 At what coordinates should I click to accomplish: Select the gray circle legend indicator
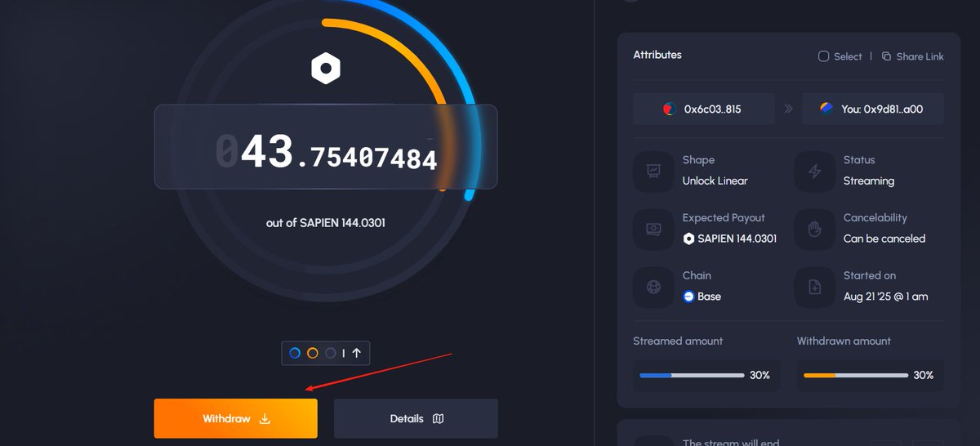pyautogui.click(x=330, y=353)
